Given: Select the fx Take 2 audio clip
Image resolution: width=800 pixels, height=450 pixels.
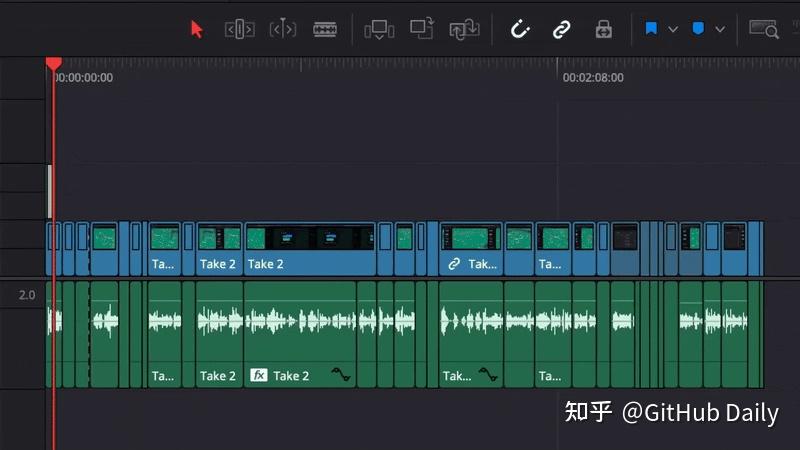Looking at the screenshot, I should tap(300, 340).
